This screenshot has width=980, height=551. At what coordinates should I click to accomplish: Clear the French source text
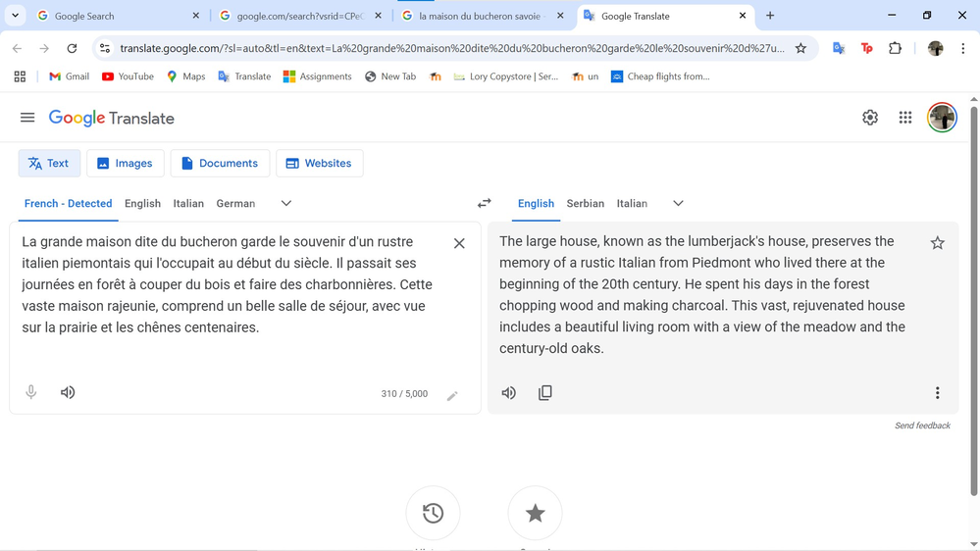point(459,243)
